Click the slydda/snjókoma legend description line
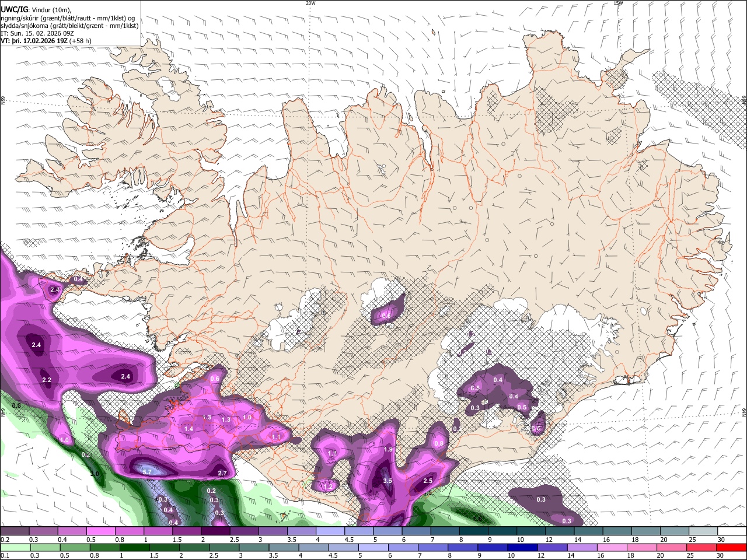Viewport: 747px width, 560px height. pos(69,26)
